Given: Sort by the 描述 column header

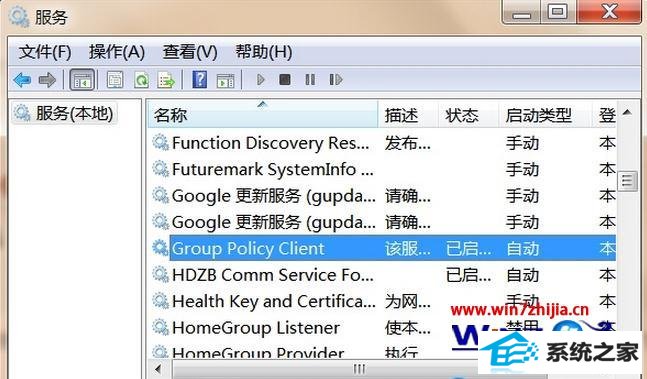Looking at the screenshot, I should click(x=408, y=114).
